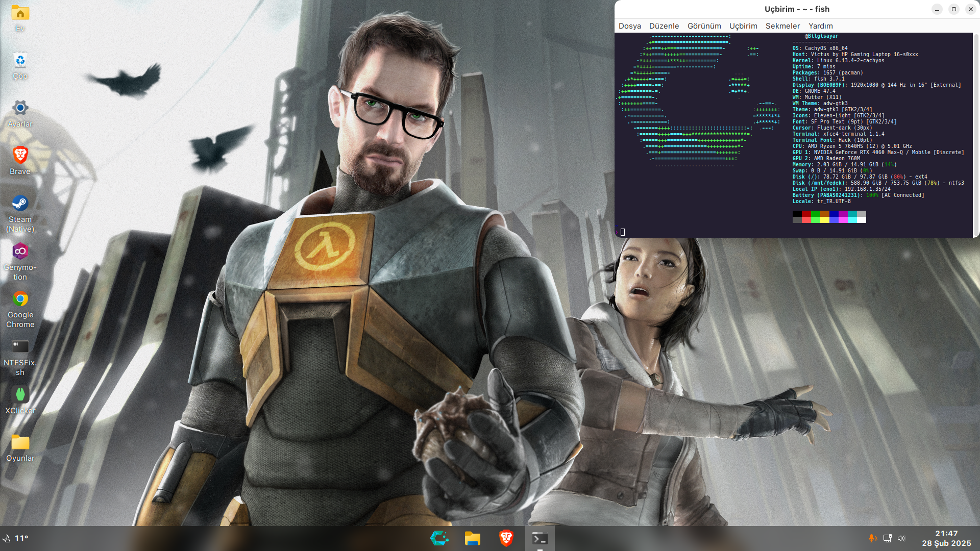Image resolution: width=980 pixels, height=551 pixels.
Task: Open the CachyOS application launcher in taskbar
Action: click(439, 538)
